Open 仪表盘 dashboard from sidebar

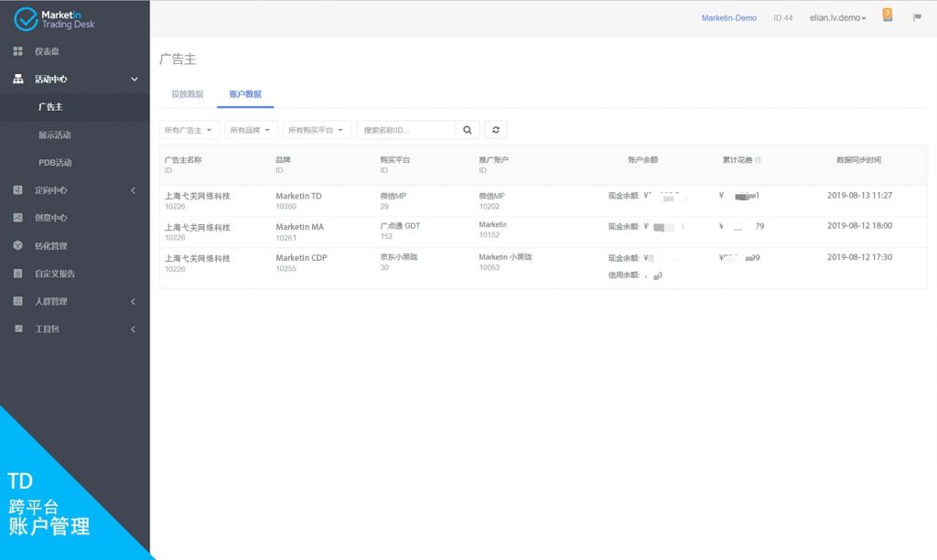click(46, 51)
